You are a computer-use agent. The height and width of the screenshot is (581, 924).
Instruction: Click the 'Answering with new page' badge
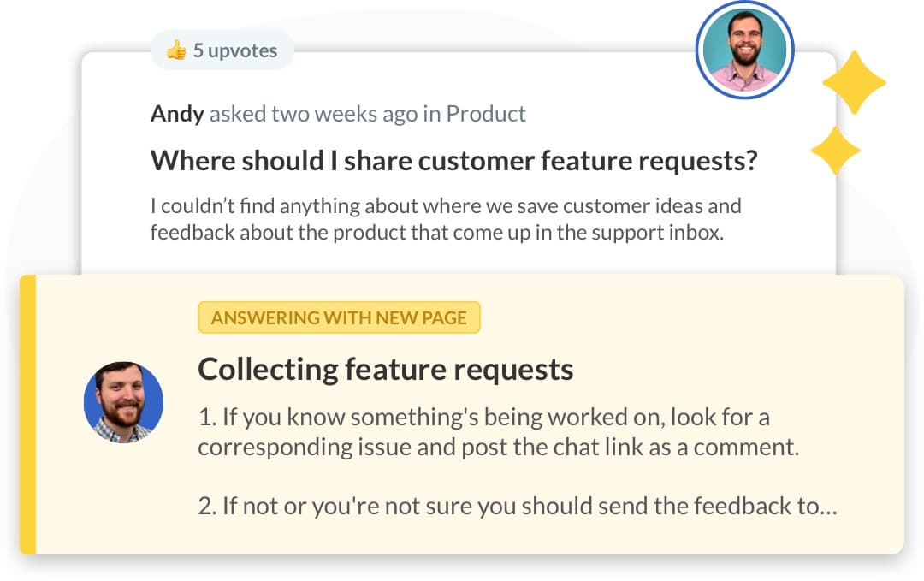pyautogui.click(x=339, y=318)
